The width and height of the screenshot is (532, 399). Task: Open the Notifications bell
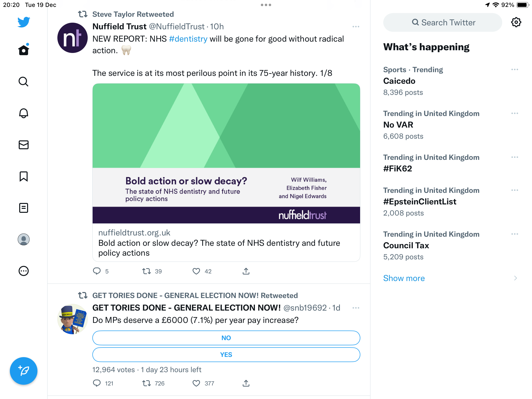click(x=24, y=113)
